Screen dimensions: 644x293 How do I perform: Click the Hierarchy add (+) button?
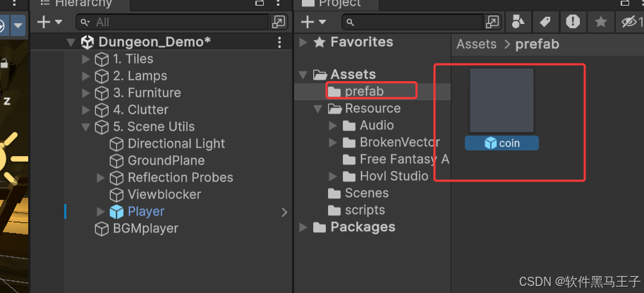point(44,23)
